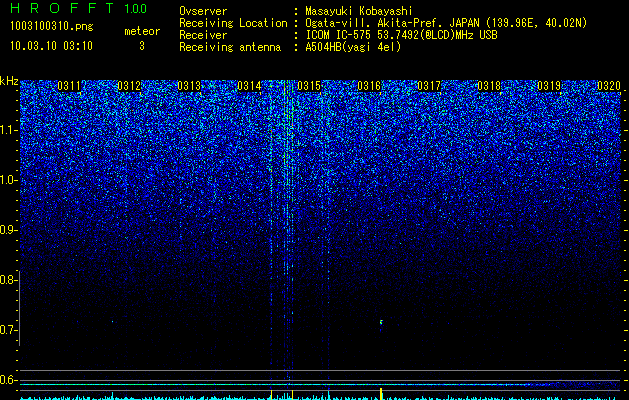Click the 'Ovserver' field label

click(x=203, y=11)
